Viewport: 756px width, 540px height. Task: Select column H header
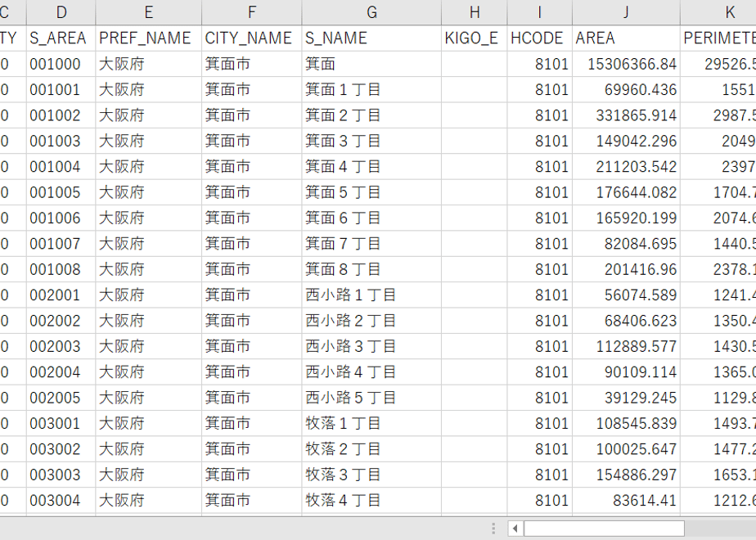(475, 12)
